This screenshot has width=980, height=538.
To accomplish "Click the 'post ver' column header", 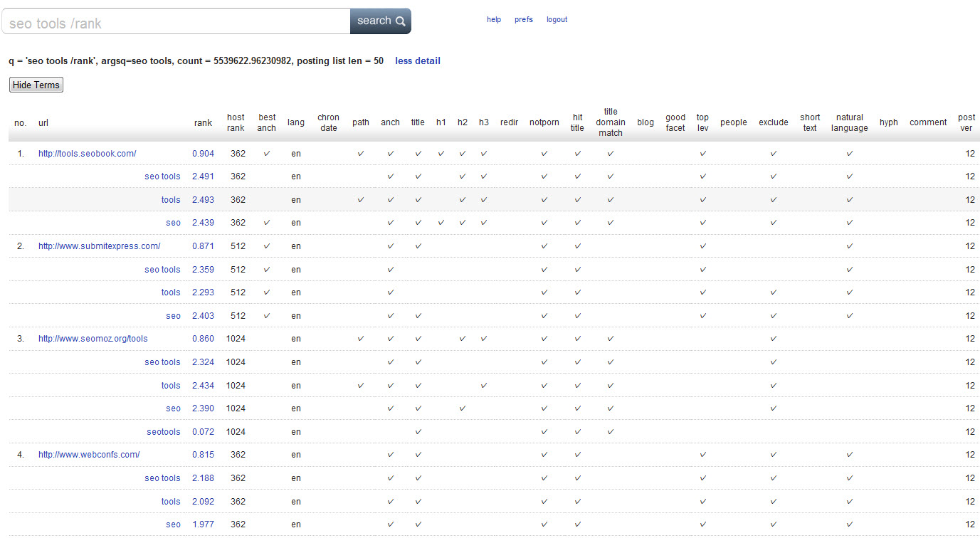I will coord(966,122).
